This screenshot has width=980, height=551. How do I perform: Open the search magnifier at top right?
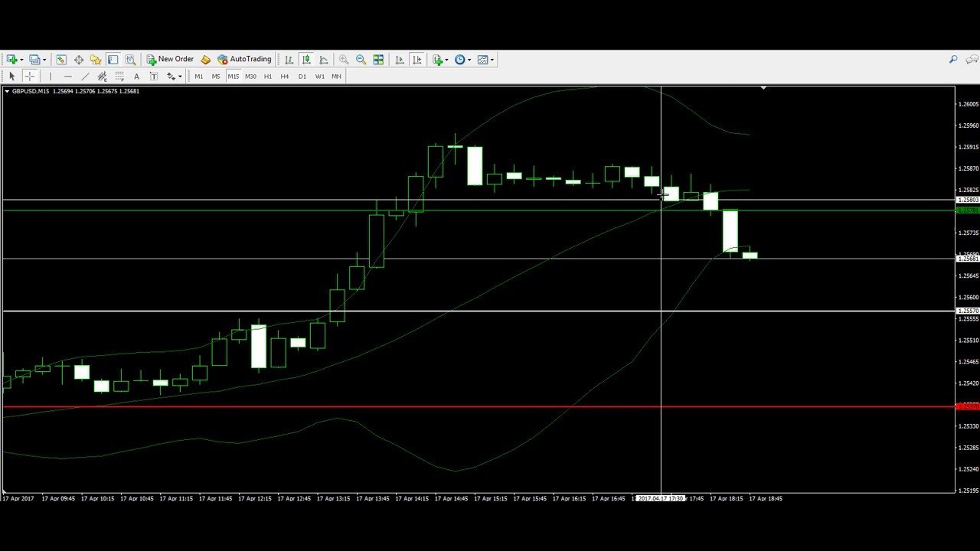click(x=953, y=60)
